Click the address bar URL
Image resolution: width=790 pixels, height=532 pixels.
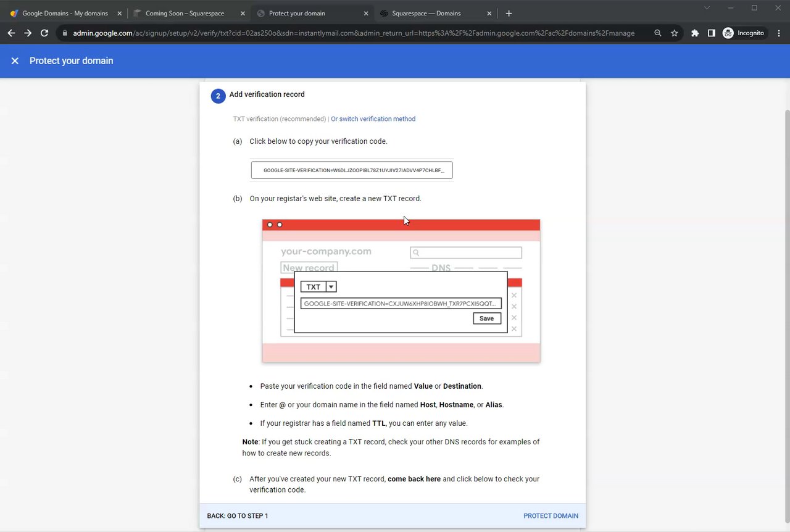tap(354, 33)
